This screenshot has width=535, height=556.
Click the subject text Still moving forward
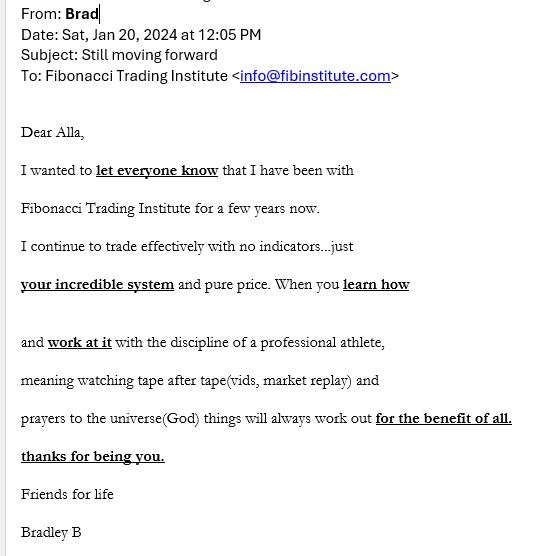click(x=149, y=55)
